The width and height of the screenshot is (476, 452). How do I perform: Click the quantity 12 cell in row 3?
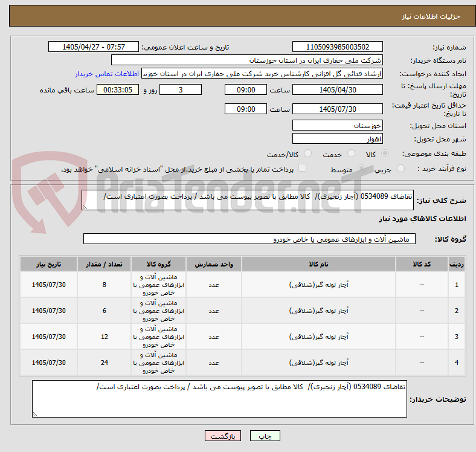click(x=104, y=337)
